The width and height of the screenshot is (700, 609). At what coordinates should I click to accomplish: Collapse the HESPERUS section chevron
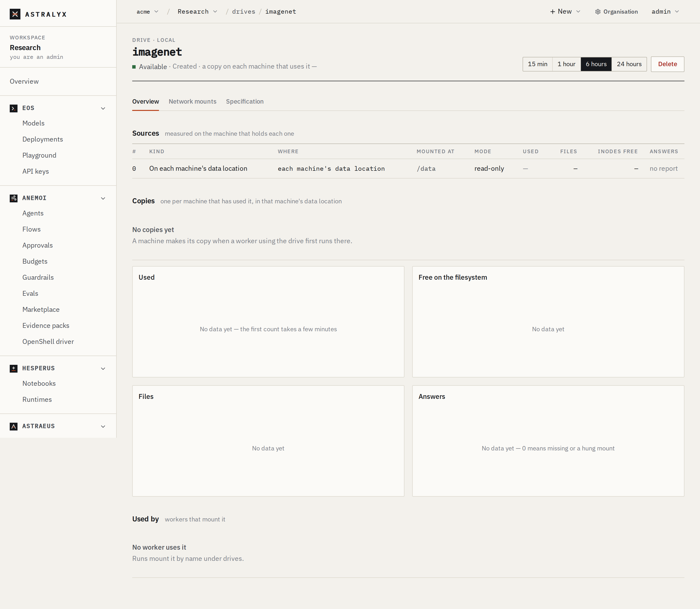103,369
